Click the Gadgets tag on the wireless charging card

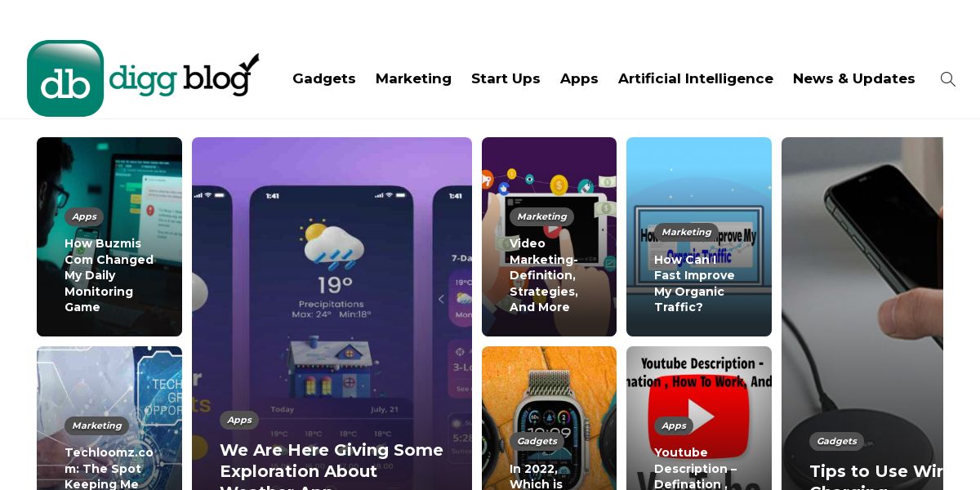pyautogui.click(x=837, y=441)
